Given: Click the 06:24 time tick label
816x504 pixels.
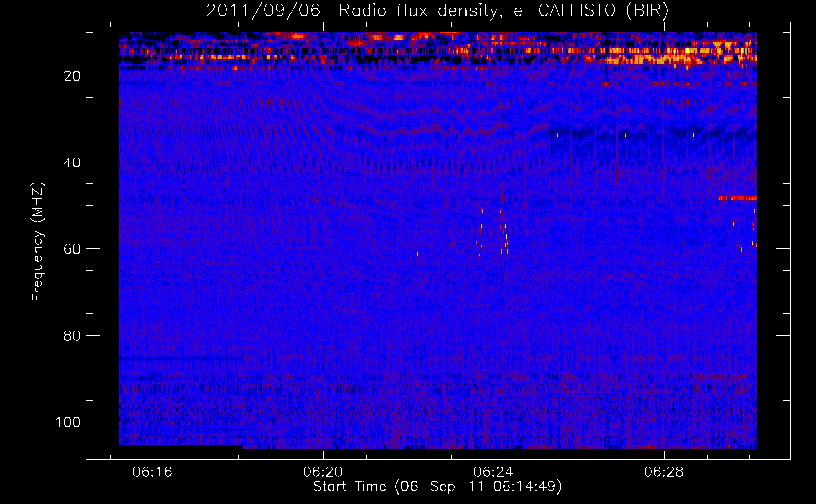Looking at the screenshot, I should [493, 472].
